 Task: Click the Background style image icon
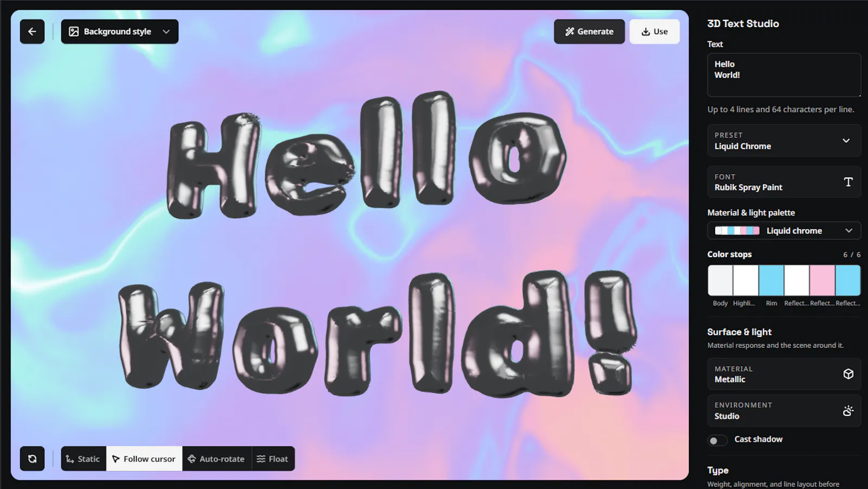click(x=74, y=31)
